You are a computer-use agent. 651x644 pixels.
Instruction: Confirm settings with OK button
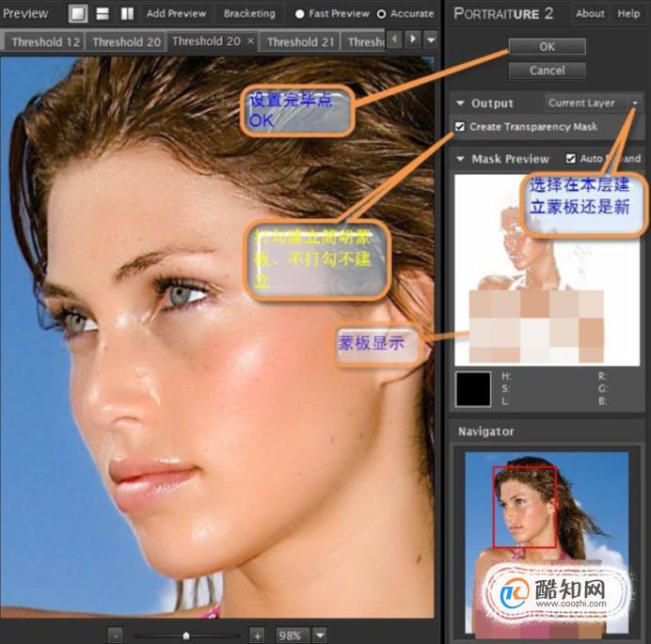pyautogui.click(x=547, y=46)
